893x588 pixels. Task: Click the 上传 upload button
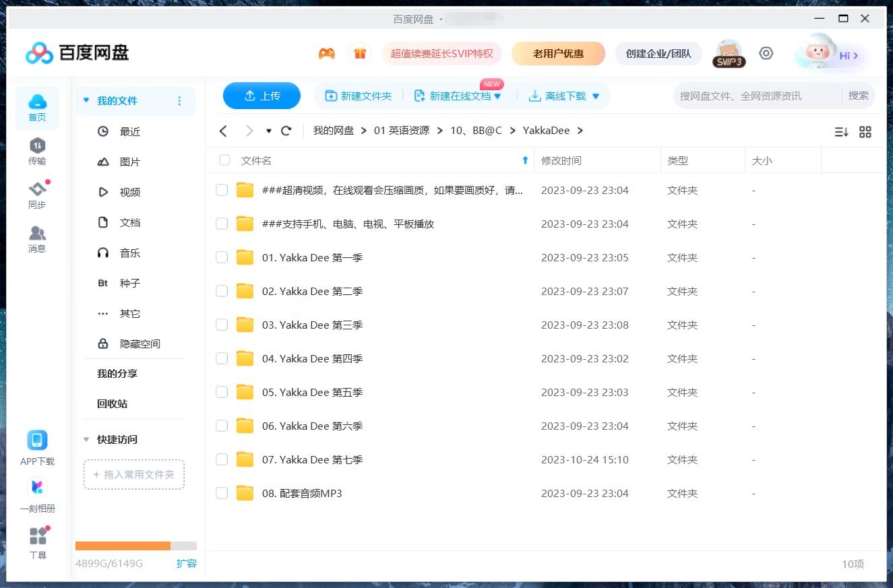coord(261,96)
